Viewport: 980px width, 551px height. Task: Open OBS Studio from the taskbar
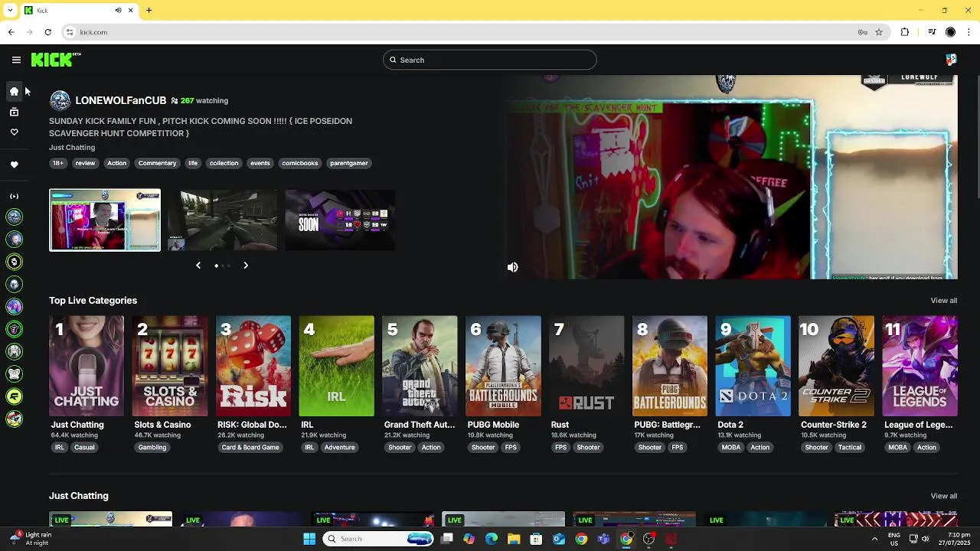click(648, 539)
